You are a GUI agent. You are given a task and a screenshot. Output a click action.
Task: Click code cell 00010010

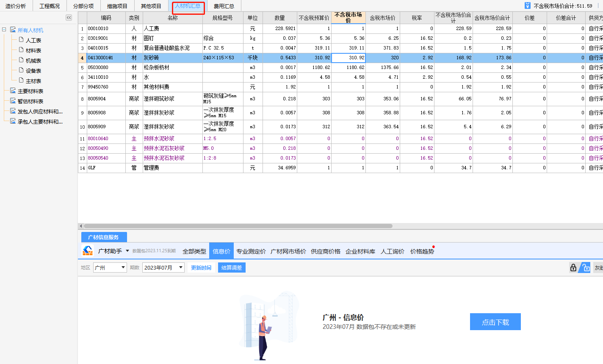tap(106, 28)
